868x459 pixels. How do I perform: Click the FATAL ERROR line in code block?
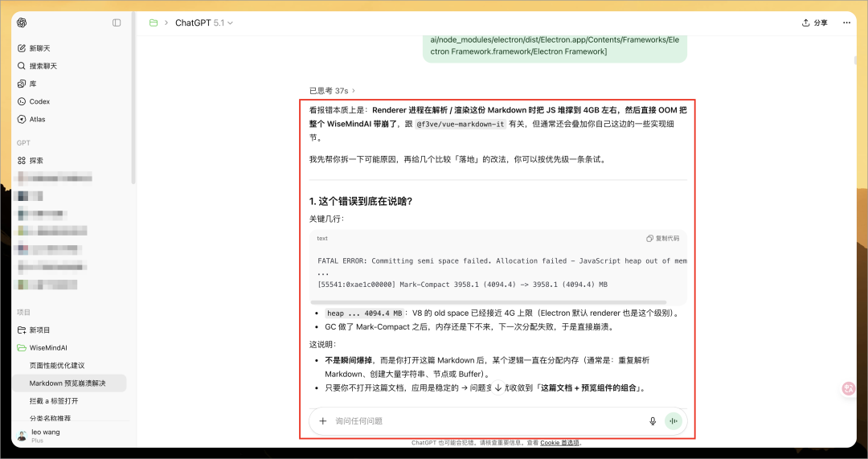tap(502, 260)
